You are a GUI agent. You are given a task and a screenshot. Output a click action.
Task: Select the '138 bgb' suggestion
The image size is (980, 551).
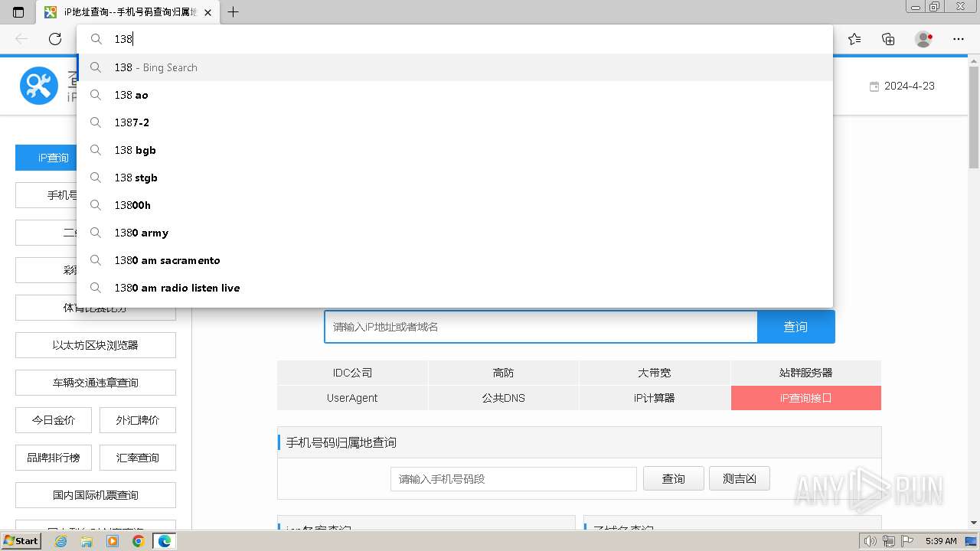455,150
